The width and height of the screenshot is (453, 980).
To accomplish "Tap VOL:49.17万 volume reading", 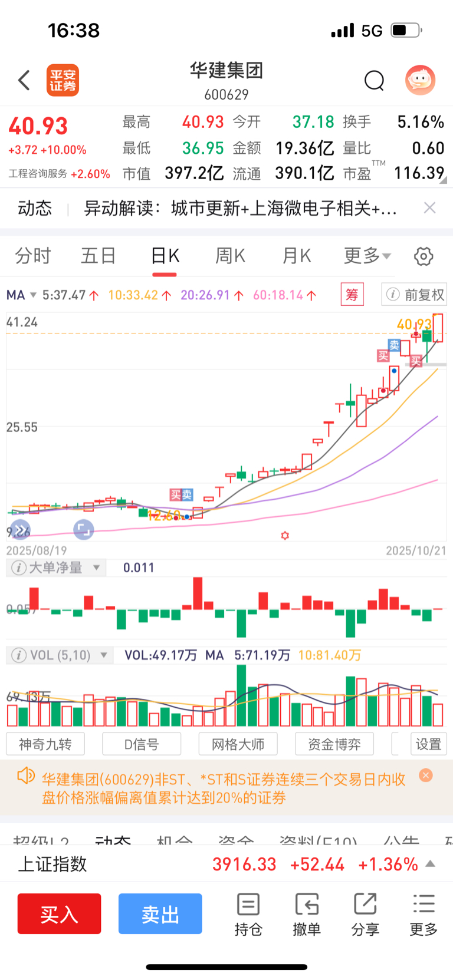I will click(160, 655).
